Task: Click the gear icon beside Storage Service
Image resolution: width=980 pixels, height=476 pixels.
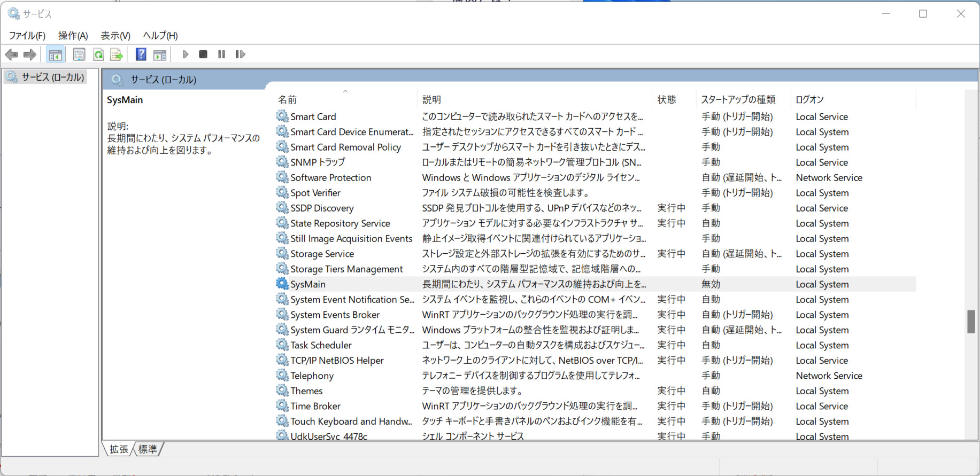Action: tap(282, 253)
